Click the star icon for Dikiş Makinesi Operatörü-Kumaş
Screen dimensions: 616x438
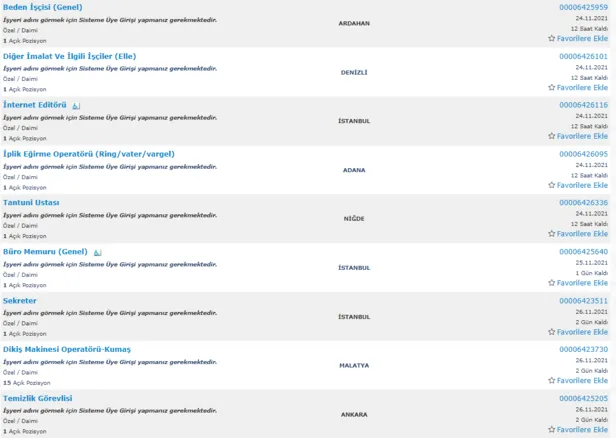click(551, 381)
